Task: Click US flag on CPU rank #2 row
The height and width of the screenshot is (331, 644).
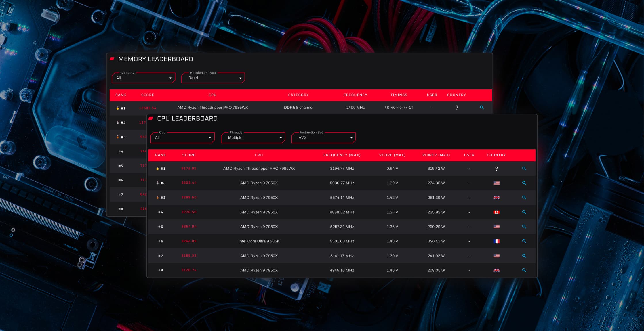Action: (496, 183)
